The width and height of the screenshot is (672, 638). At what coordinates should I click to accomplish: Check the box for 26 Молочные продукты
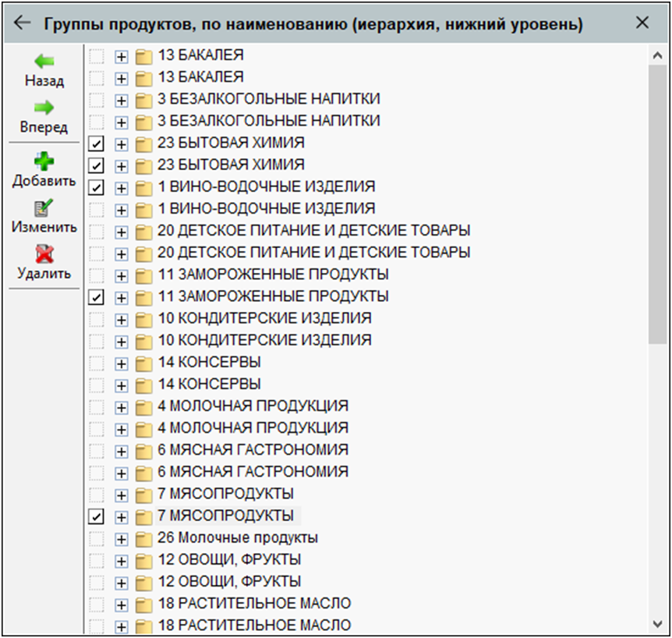click(x=97, y=539)
